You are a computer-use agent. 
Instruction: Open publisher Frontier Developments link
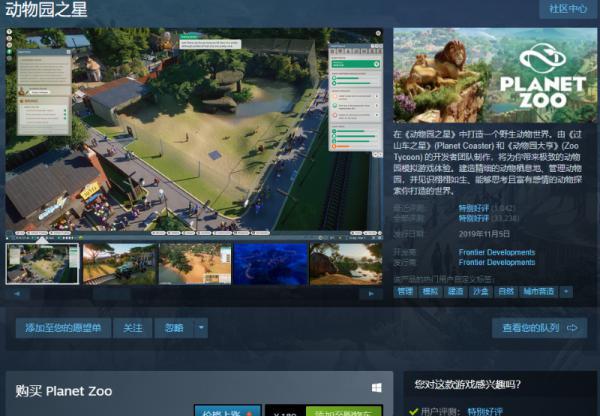pyautogui.click(x=497, y=262)
